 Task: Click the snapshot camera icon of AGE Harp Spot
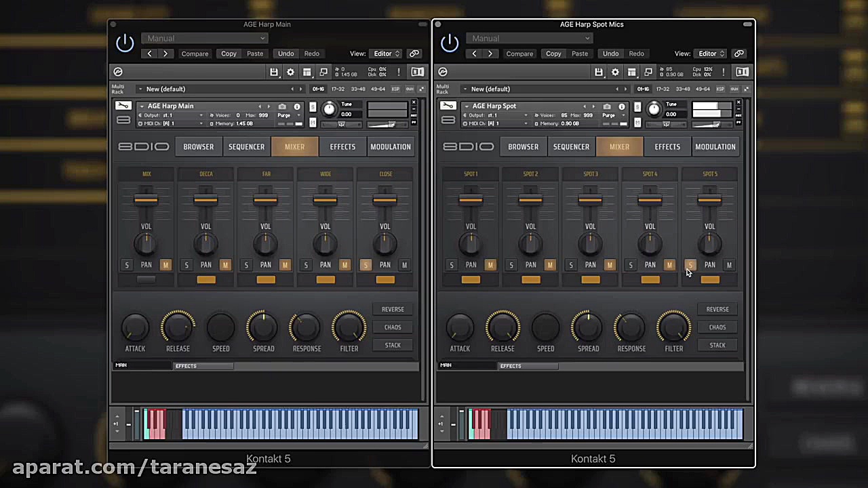[607, 106]
